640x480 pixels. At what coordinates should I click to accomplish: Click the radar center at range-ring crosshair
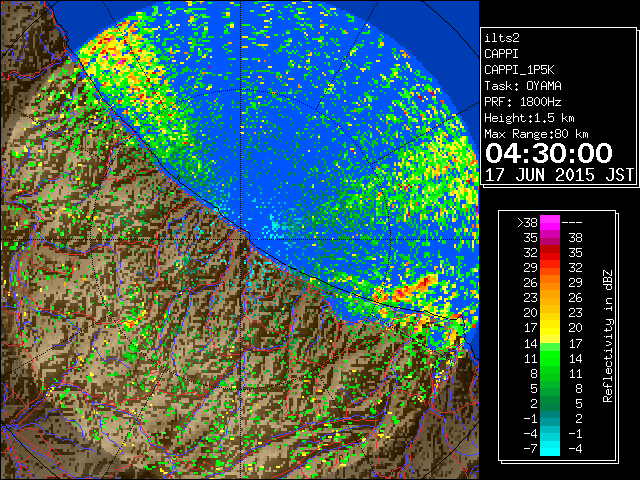[240, 239]
